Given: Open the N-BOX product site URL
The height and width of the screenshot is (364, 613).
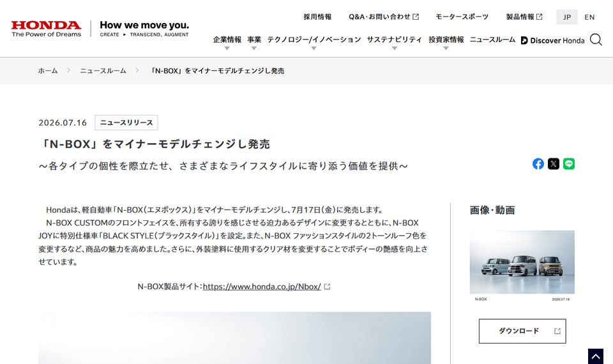Looking at the screenshot, I should tap(262, 287).
